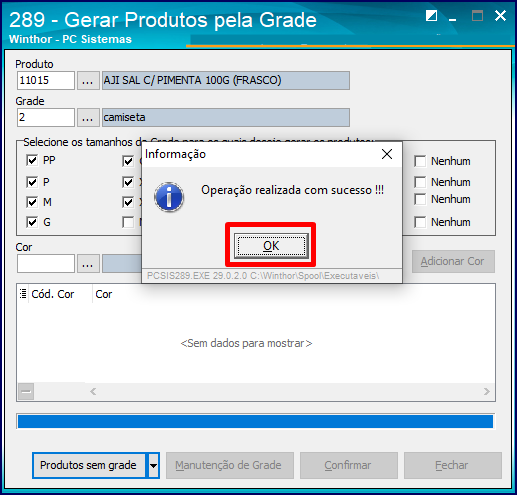Click OK in the Informação dialog

pos(271,246)
